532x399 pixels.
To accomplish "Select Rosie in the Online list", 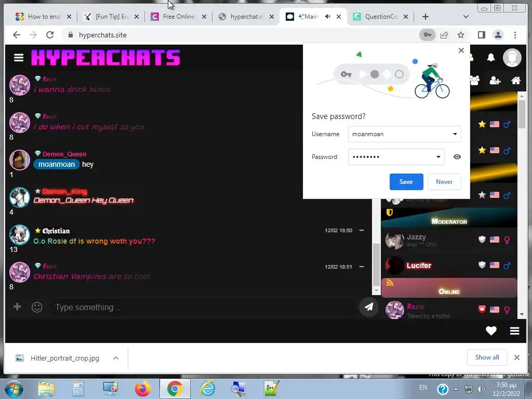I will [449, 310].
